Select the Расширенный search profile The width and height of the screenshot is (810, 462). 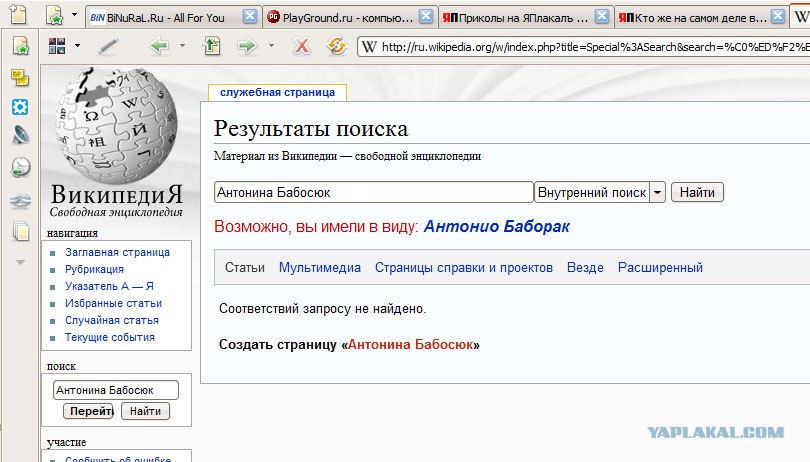point(660,268)
